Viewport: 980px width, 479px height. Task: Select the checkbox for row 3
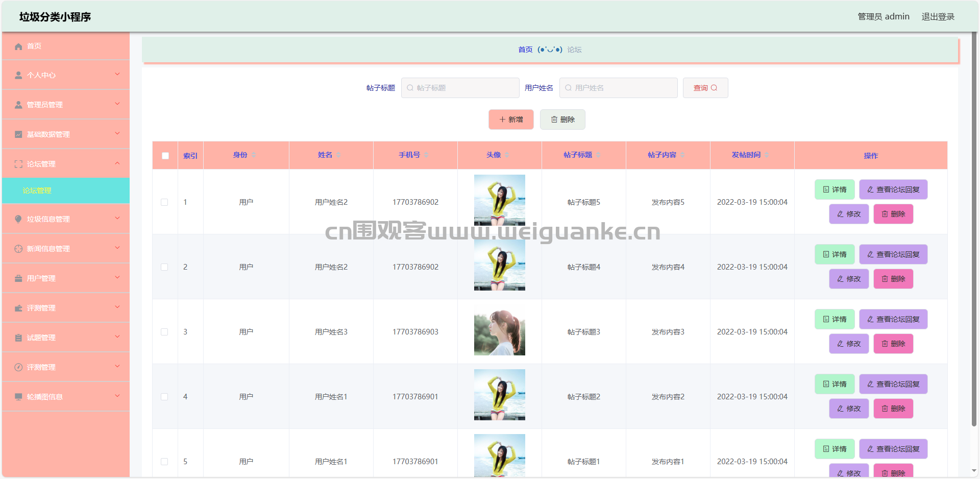pyautogui.click(x=164, y=332)
